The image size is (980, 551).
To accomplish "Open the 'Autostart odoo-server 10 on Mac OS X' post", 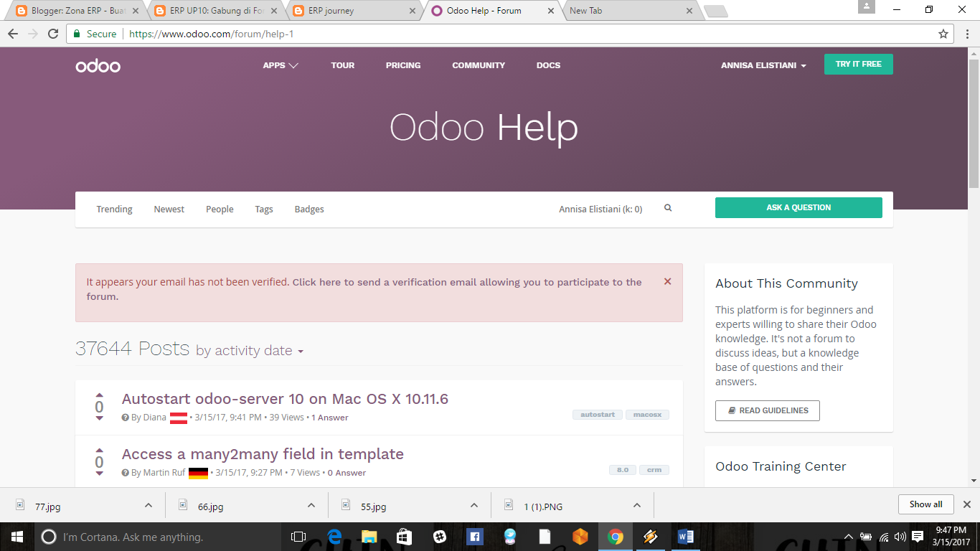I will [285, 399].
